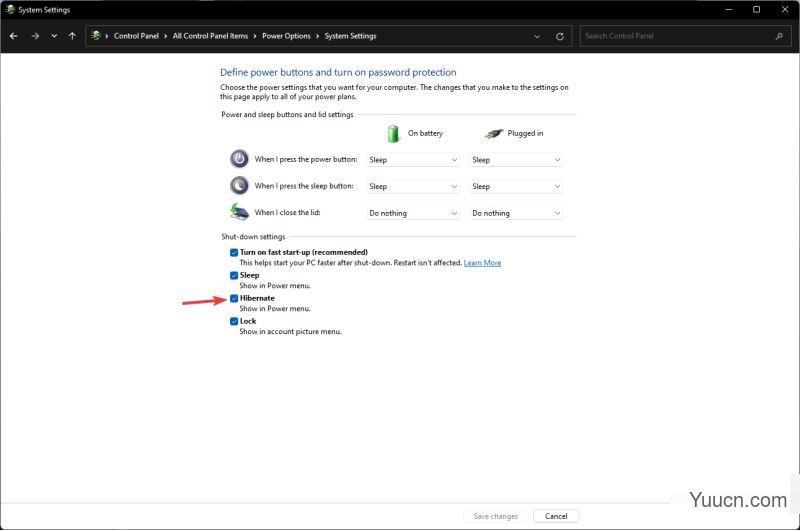
Task: Click 'Show in account picture menu.' text
Action: [x=290, y=332]
